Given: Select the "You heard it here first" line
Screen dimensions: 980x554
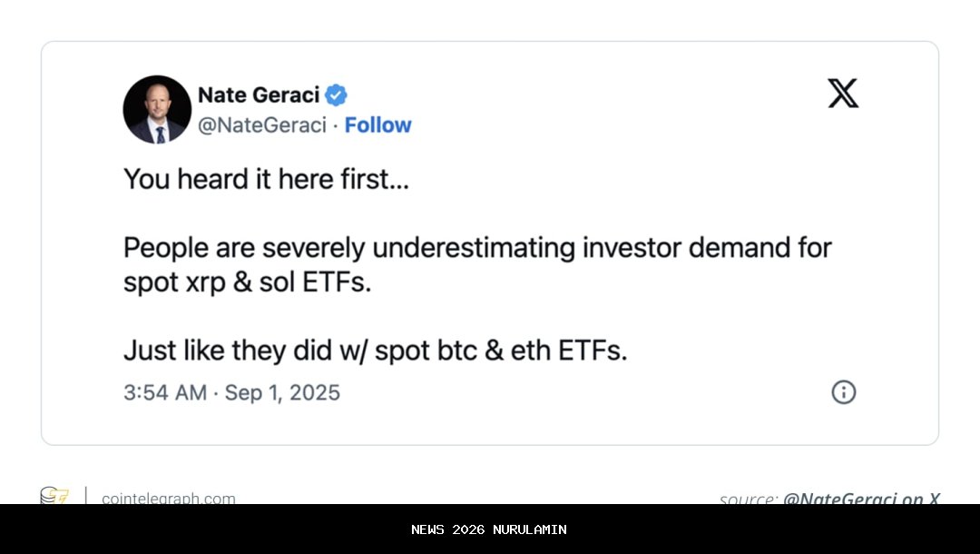Looking at the screenshot, I should coord(267,179).
